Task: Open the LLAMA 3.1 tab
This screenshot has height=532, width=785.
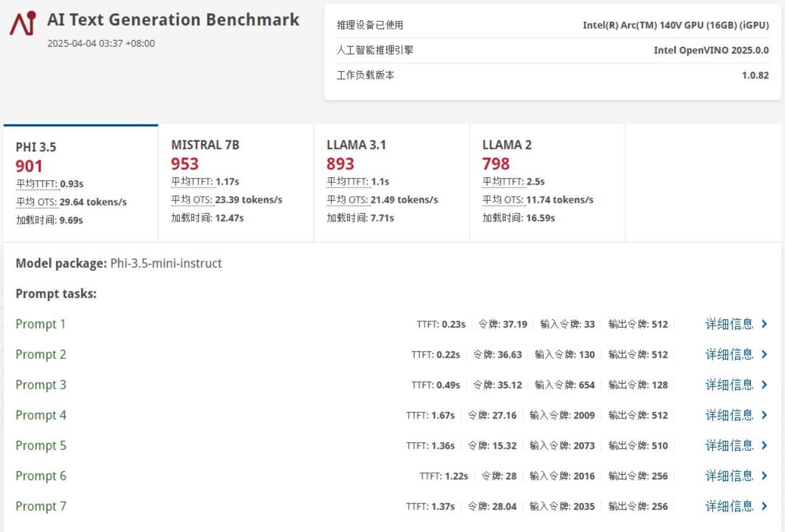Action: 392,183
